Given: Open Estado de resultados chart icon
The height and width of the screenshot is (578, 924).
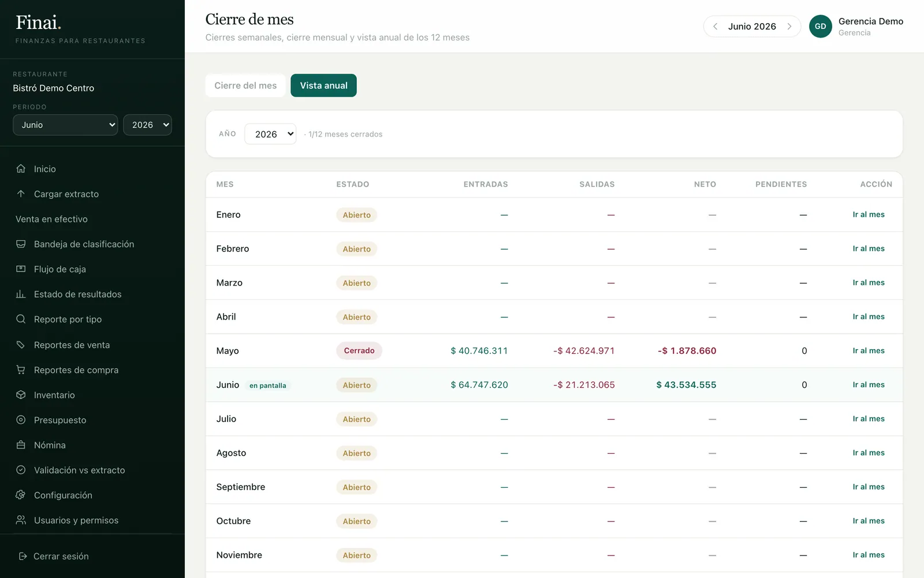Looking at the screenshot, I should pyautogui.click(x=21, y=294).
